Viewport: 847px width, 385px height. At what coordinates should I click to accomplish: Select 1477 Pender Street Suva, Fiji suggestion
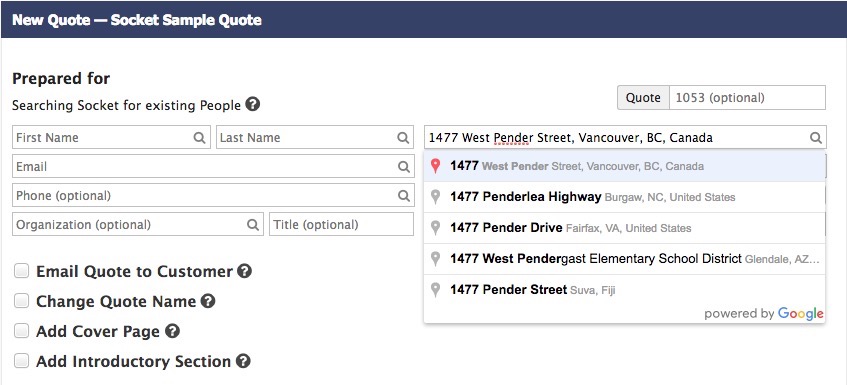[x=624, y=290]
